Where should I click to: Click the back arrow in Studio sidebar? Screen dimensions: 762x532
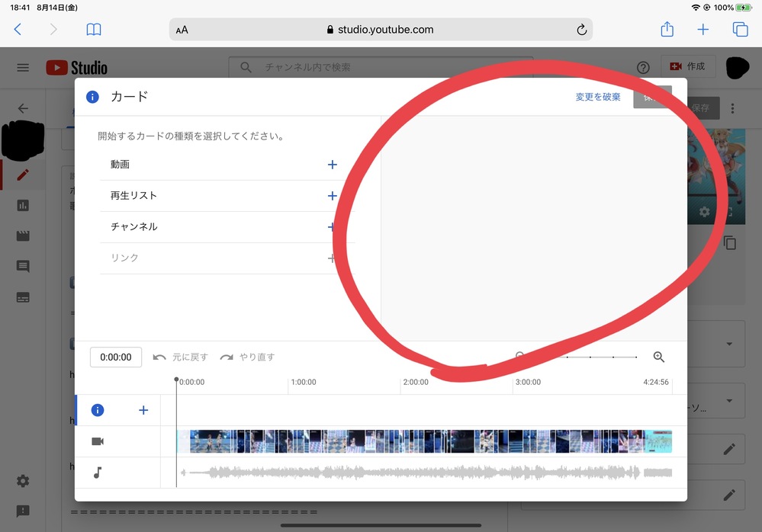(23, 108)
